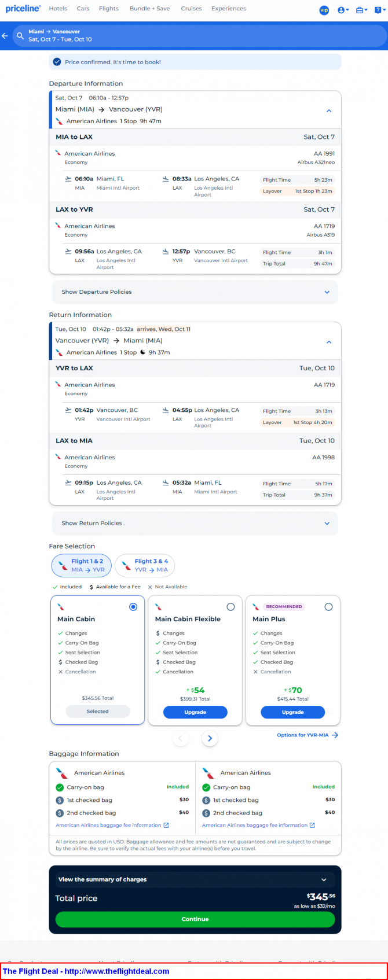
Task: Click the price confirmed checkmark icon
Action: click(x=57, y=62)
